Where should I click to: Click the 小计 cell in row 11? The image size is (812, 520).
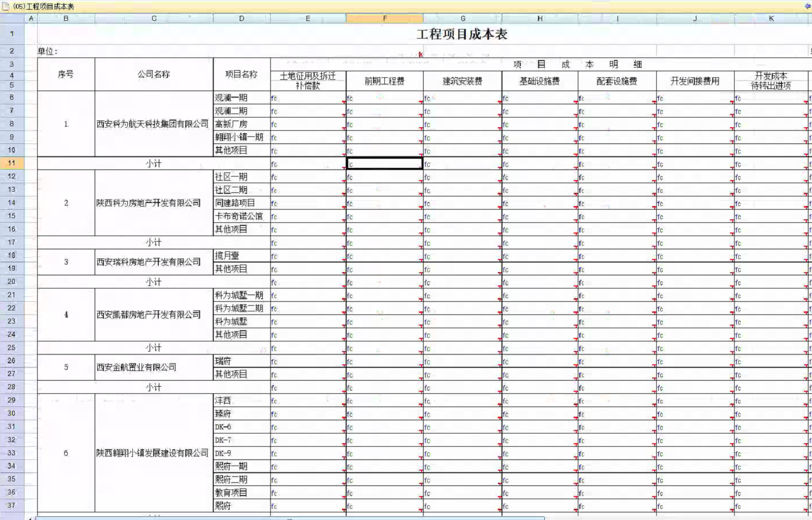click(x=154, y=163)
